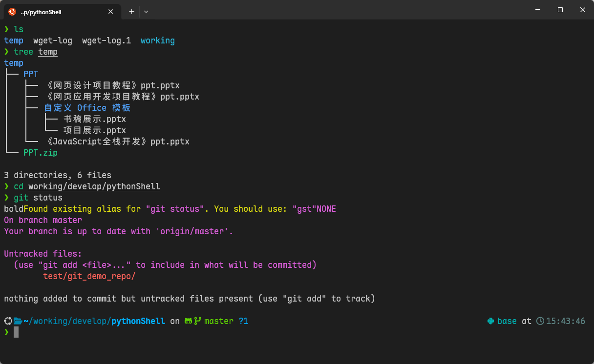Click the '3 directories, 6 files' summary
The width and height of the screenshot is (594, 364).
click(x=58, y=175)
